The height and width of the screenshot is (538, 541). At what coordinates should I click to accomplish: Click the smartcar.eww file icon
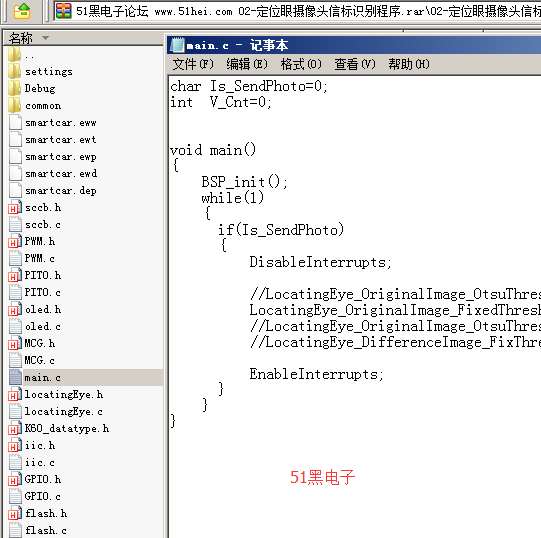(15, 122)
